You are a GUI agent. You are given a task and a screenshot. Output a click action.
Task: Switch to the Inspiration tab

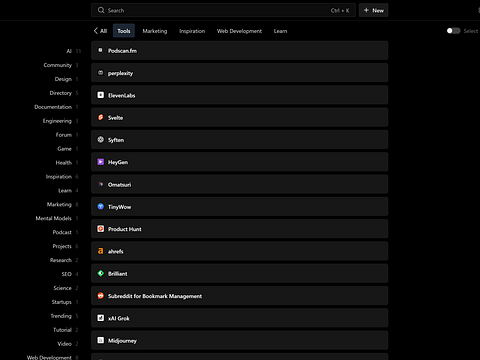coord(192,31)
